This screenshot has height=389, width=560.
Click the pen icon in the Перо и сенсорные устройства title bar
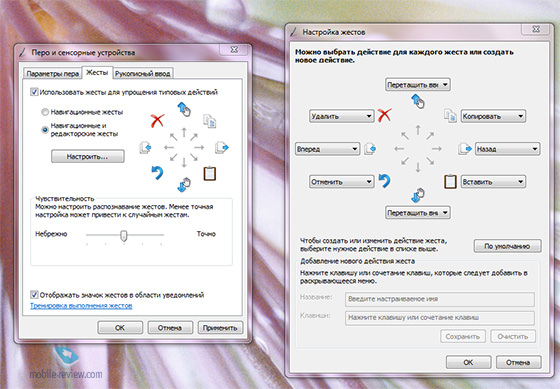pyautogui.click(x=22, y=52)
